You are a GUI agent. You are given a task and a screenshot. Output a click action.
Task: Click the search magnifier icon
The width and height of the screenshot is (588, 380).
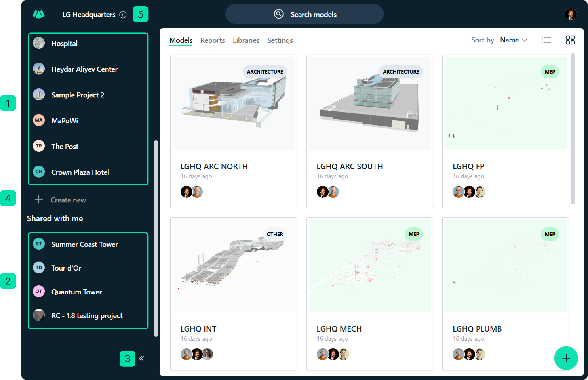[279, 14]
